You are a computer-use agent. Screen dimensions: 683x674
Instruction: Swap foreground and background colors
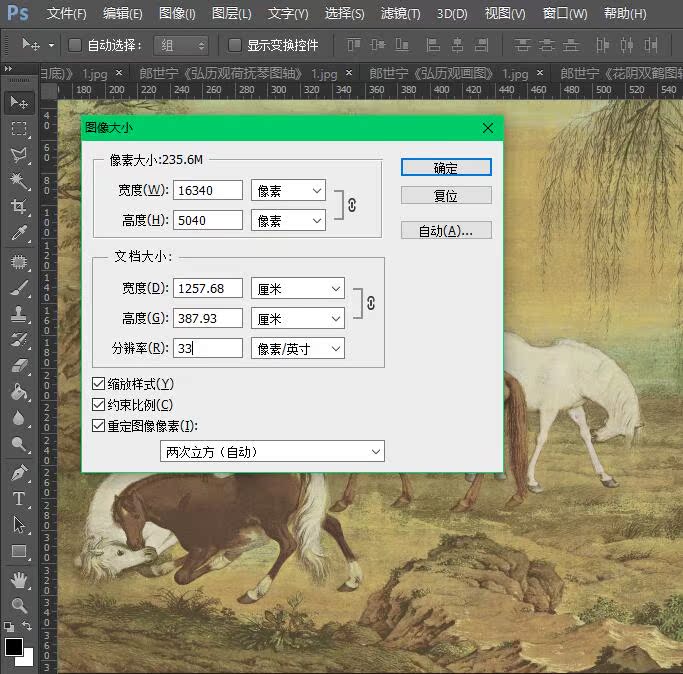tap(27, 626)
